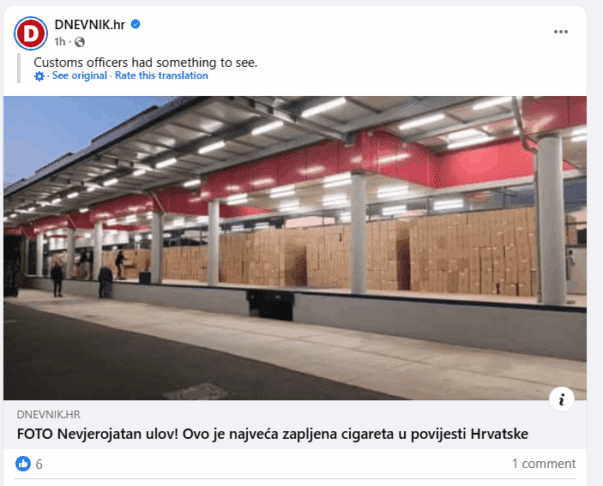Open the warehouse article photo
The width and height of the screenshot is (603, 486).
(x=295, y=248)
